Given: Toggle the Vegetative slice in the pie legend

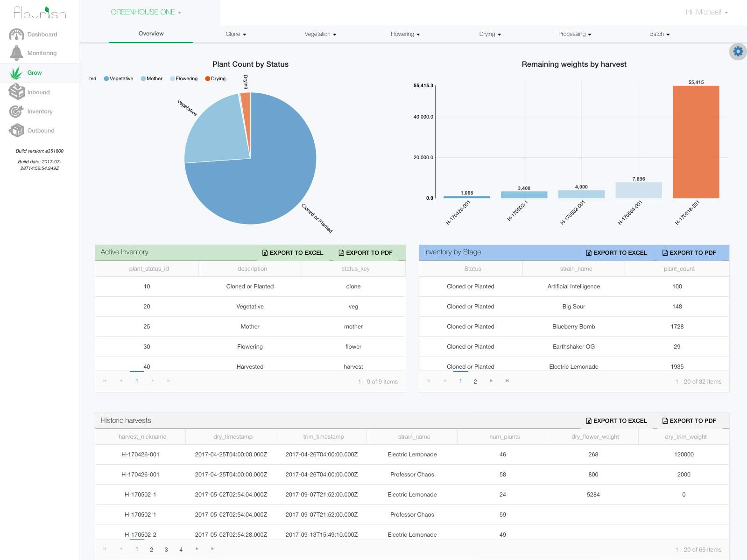Looking at the screenshot, I should [119, 78].
